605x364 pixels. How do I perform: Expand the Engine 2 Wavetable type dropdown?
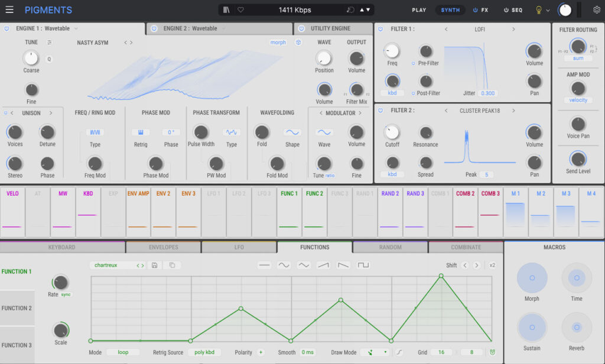(223, 28)
